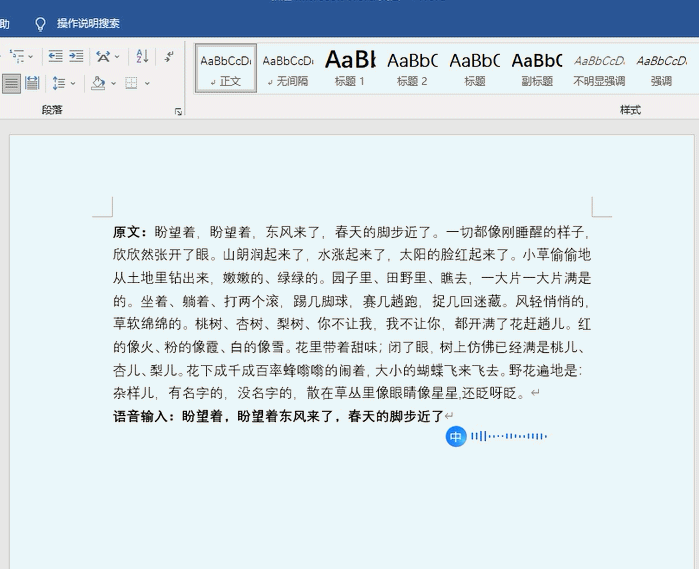699x569 pixels.
Task: Apply the 无间隔 style
Action: [287, 67]
